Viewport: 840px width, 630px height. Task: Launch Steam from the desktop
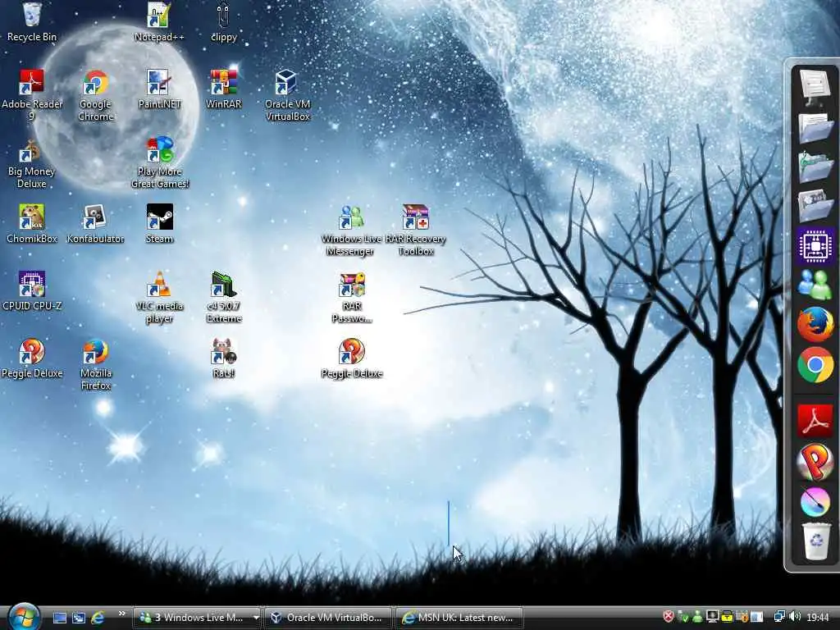(159, 223)
